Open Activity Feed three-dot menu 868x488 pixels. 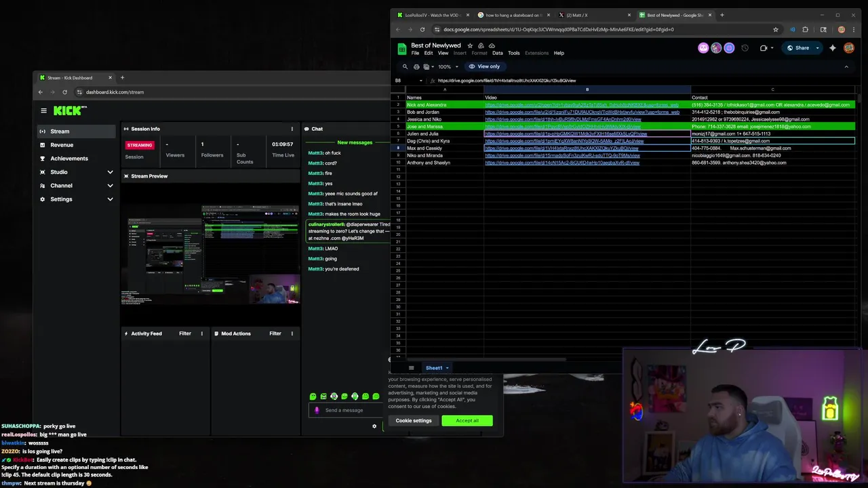(201, 333)
